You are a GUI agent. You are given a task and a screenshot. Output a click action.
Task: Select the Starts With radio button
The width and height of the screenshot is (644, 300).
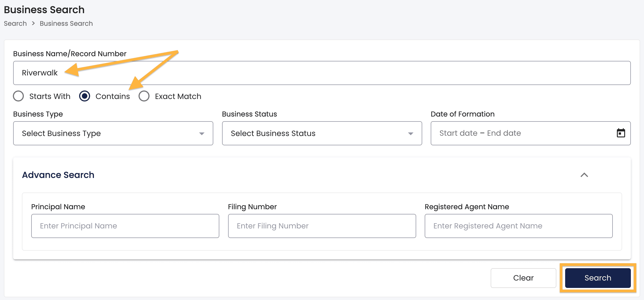(18, 96)
